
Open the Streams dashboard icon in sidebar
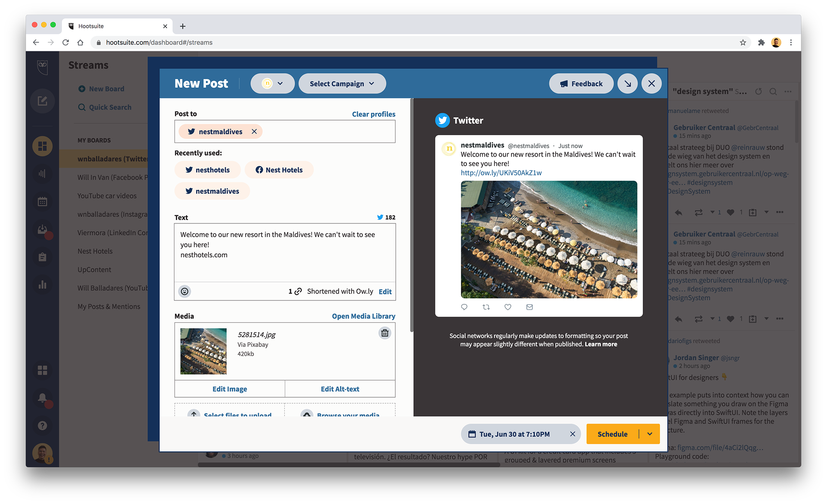(42, 146)
